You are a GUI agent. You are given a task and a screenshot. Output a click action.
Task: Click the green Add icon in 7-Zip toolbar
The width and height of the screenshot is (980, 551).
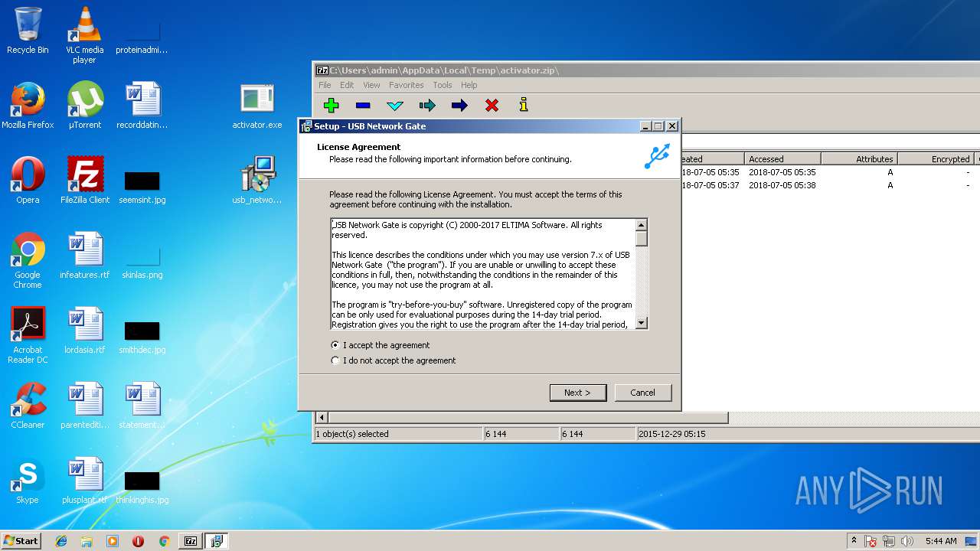(331, 106)
